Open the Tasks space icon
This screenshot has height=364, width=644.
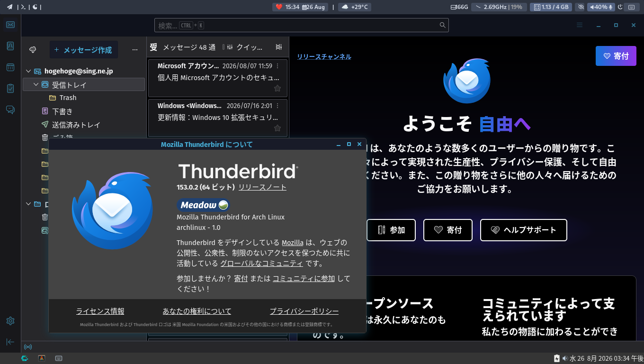coord(10,88)
